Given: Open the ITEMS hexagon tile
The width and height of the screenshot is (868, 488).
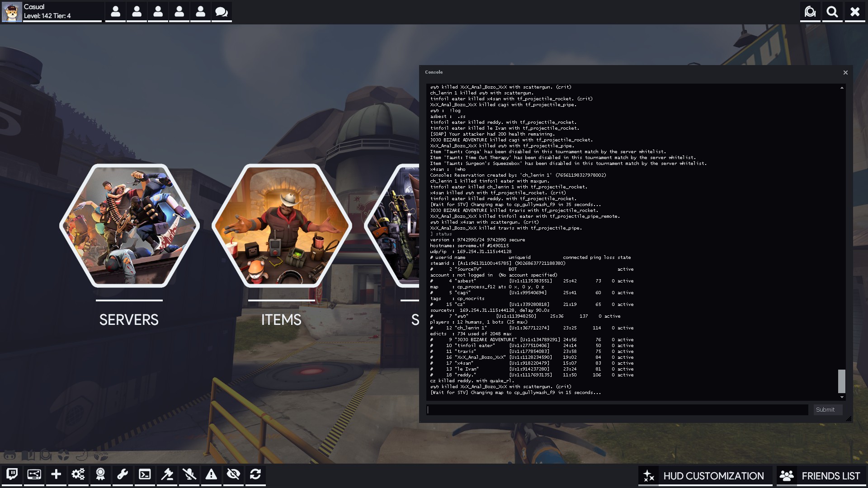Looking at the screenshot, I should click(x=282, y=225).
